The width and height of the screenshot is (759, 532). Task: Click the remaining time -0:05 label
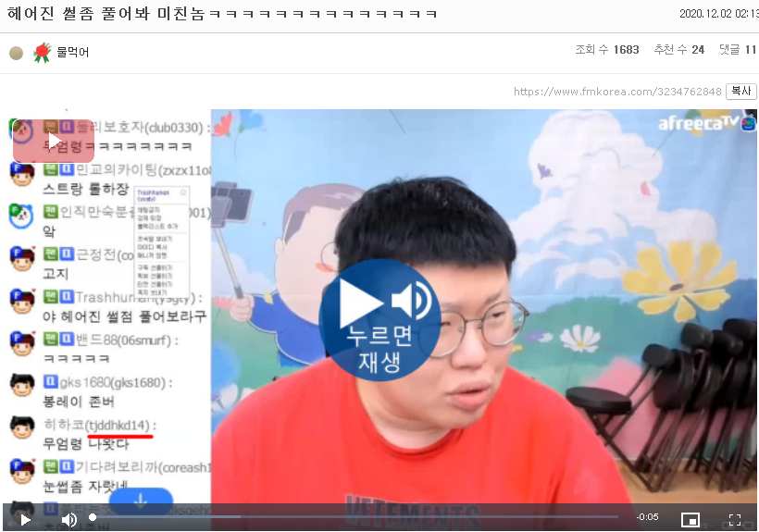[647, 517]
